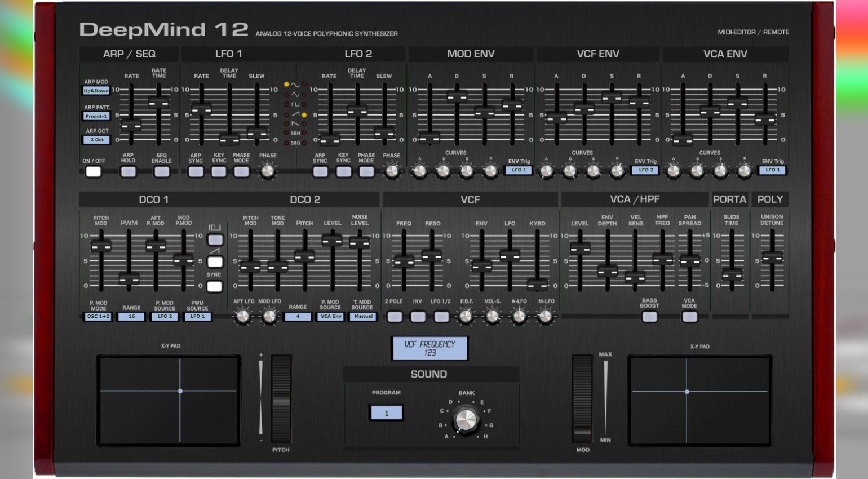Open MOD ENV's ENV Trig LFO 1 selector
The image size is (868, 479).
(518, 170)
